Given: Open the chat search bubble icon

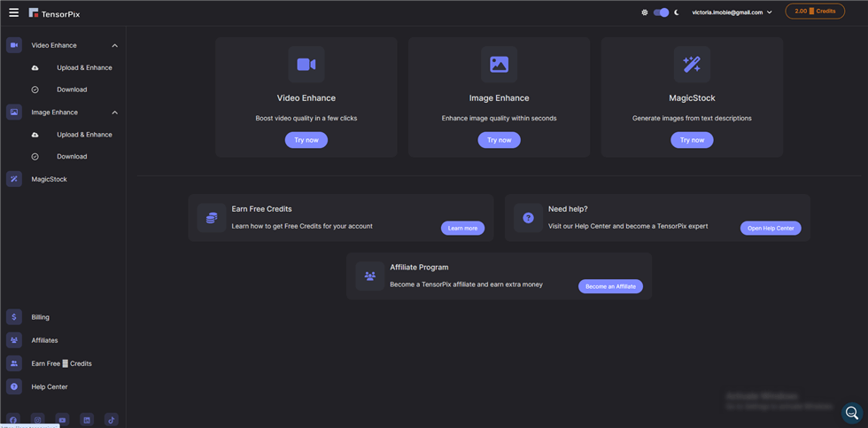Looking at the screenshot, I should click(x=852, y=413).
